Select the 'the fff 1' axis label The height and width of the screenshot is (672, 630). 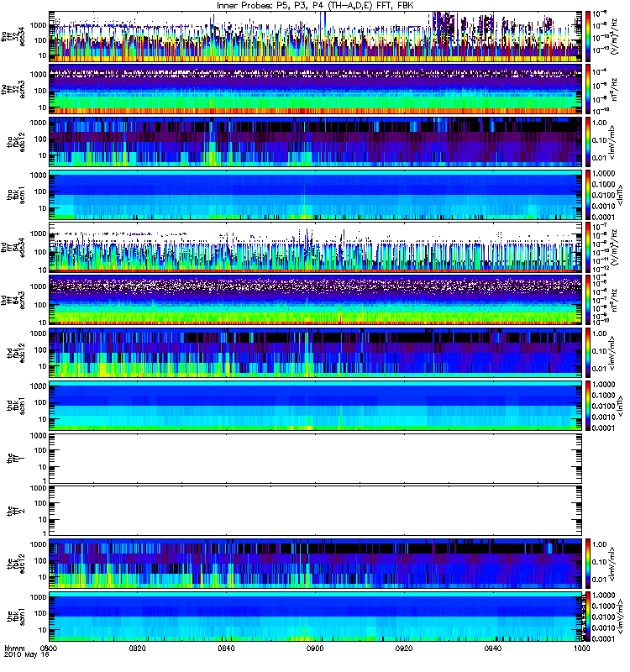pos(16,459)
